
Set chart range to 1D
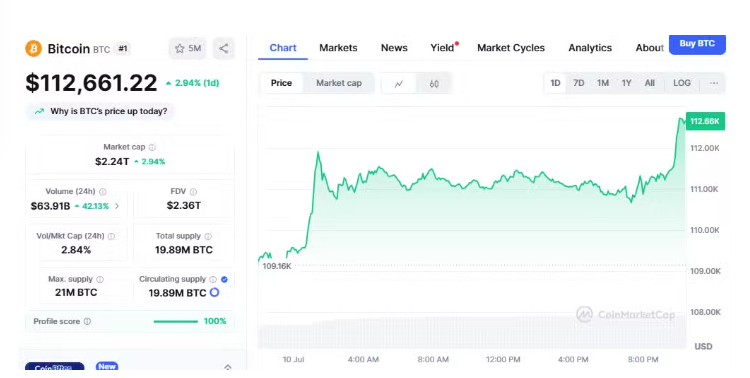(x=555, y=83)
